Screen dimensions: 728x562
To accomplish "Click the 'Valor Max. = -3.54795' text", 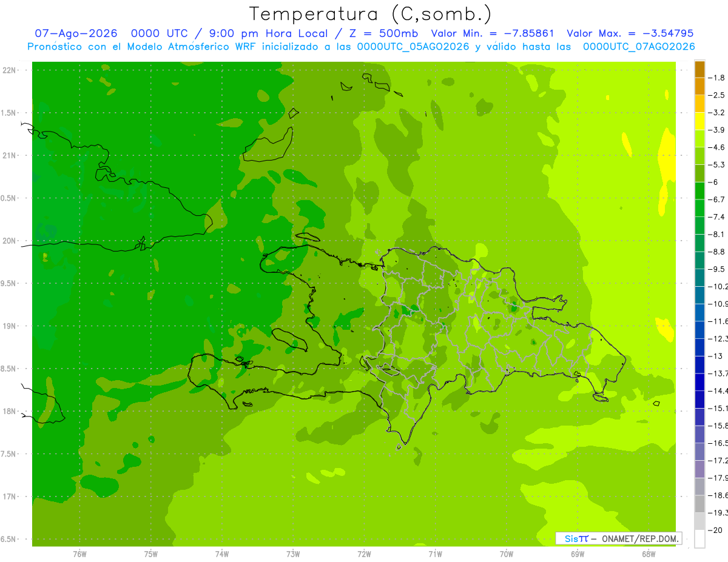I will [630, 33].
